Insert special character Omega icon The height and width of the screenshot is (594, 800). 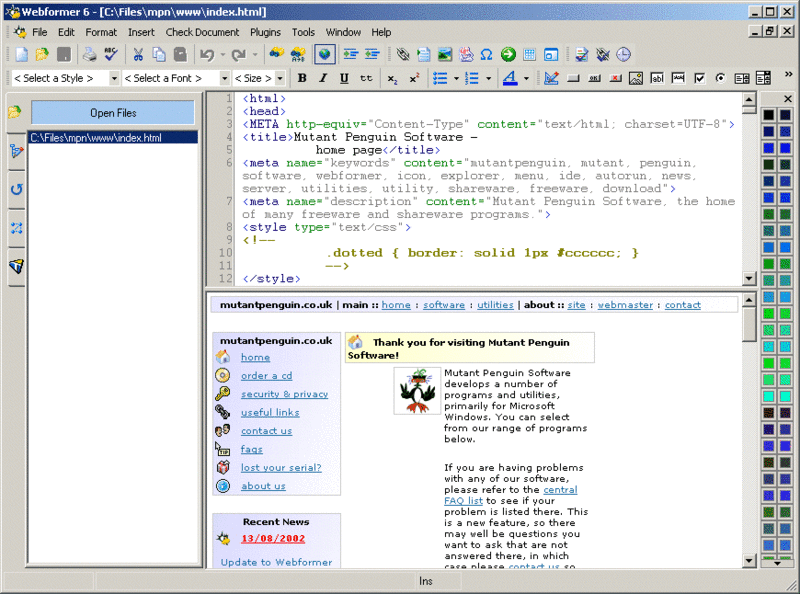click(487, 54)
